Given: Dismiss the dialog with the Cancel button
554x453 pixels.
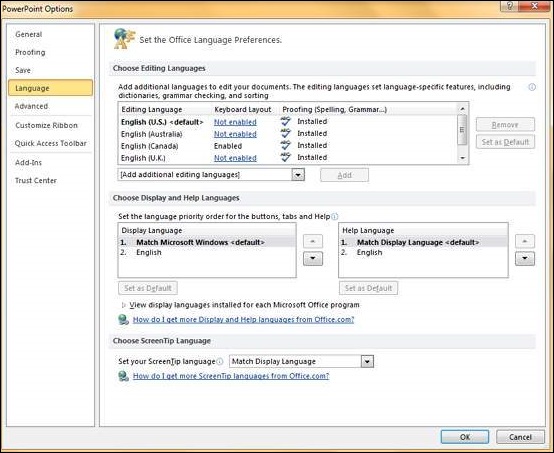Looking at the screenshot, I should point(520,437).
